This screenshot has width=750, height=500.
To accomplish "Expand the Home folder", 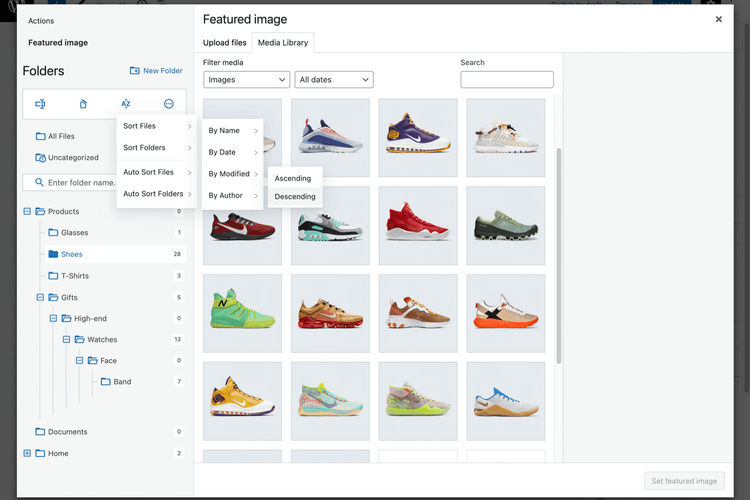I will coord(27,453).
